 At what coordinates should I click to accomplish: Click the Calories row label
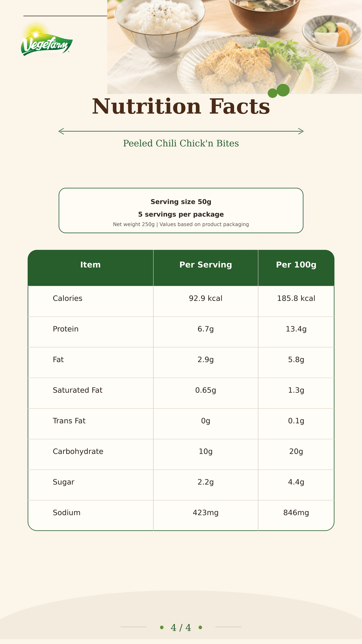tap(68, 298)
